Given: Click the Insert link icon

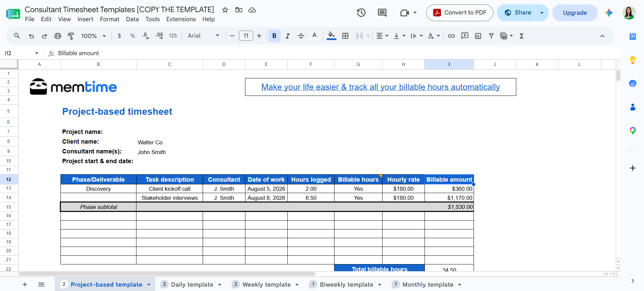Looking at the screenshot, I should pyautogui.click(x=451, y=36).
